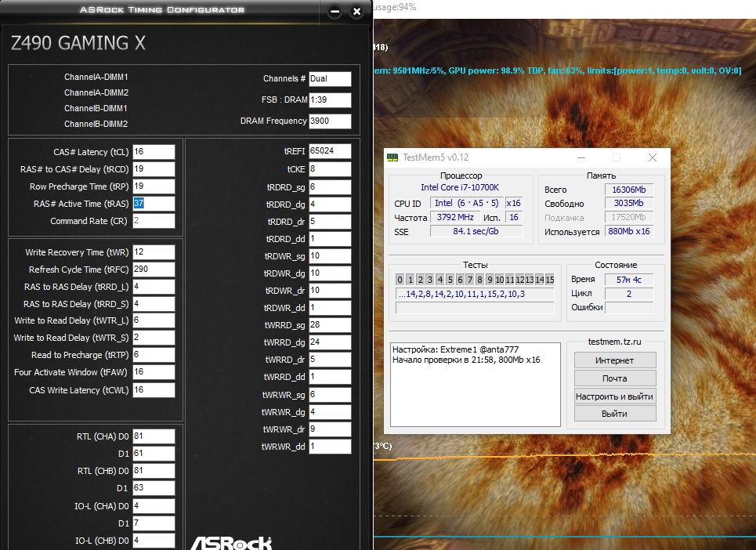Minimize the ASRock Timing Configurator window
The image size is (756, 550).
pos(335,11)
